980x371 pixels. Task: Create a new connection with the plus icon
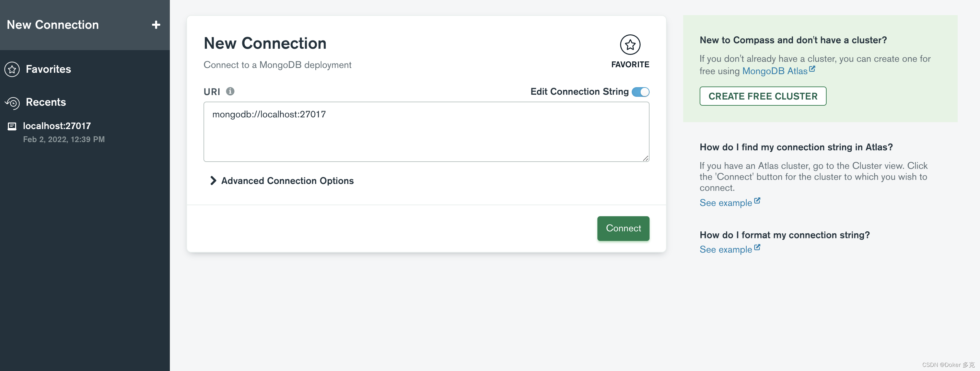click(x=156, y=24)
